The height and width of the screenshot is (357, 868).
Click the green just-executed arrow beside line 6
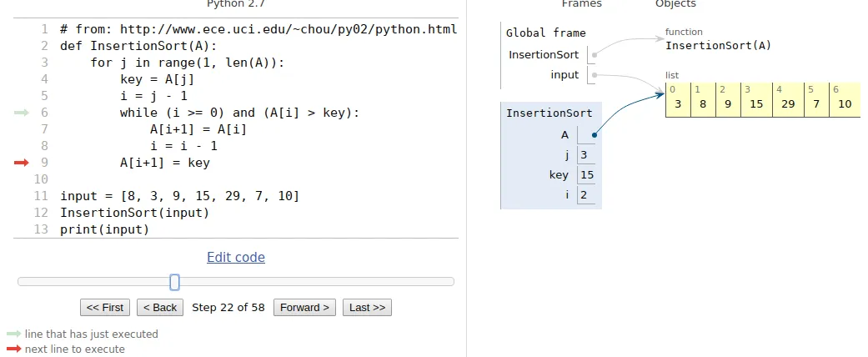(x=22, y=113)
